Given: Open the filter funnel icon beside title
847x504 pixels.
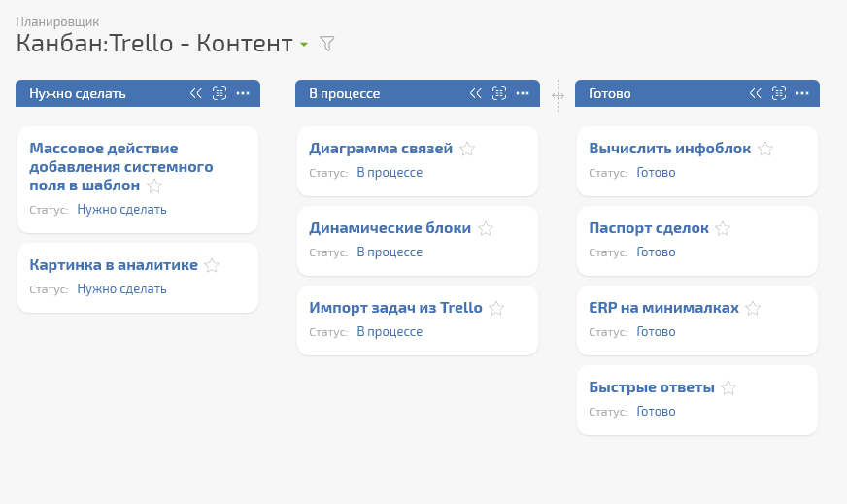Looking at the screenshot, I should (326, 44).
